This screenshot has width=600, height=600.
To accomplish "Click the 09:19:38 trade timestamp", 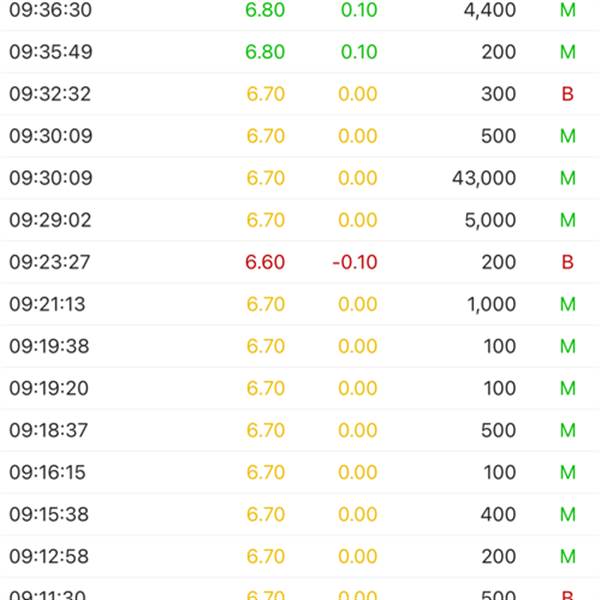I will click(49, 346).
